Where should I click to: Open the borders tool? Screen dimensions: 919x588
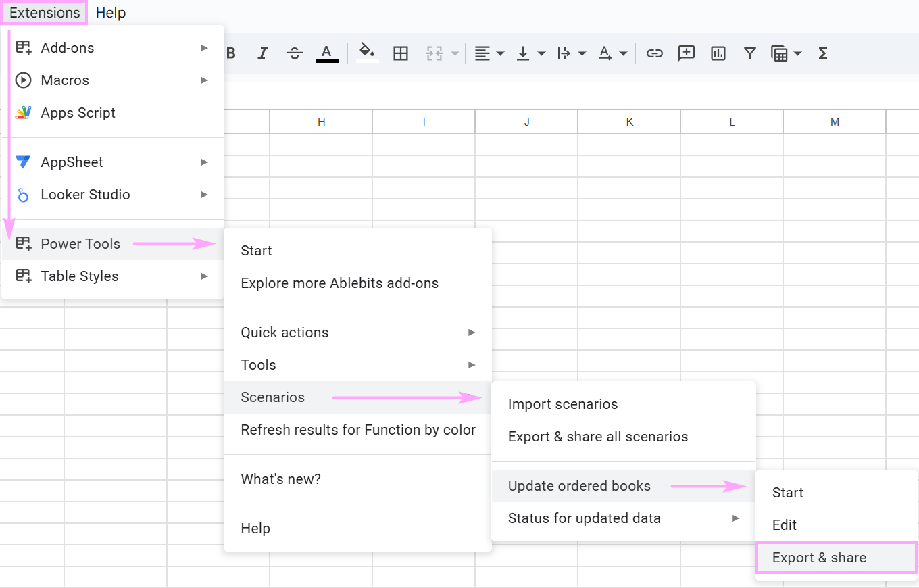click(401, 53)
